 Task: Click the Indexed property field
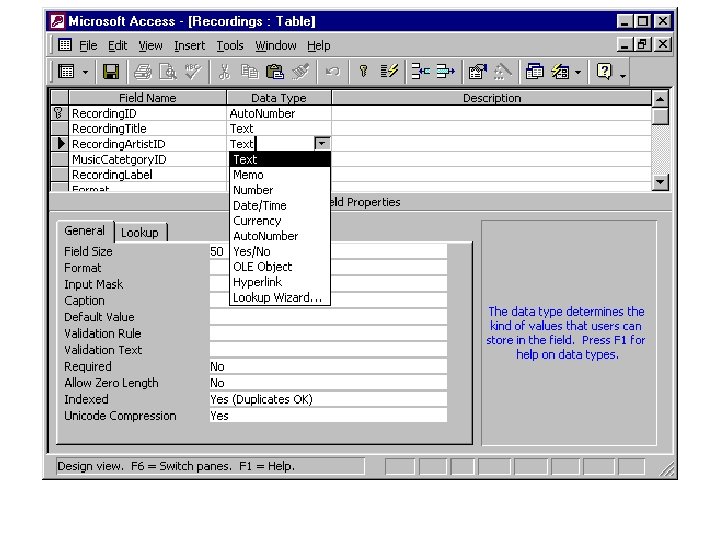click(x=328, y=399)
